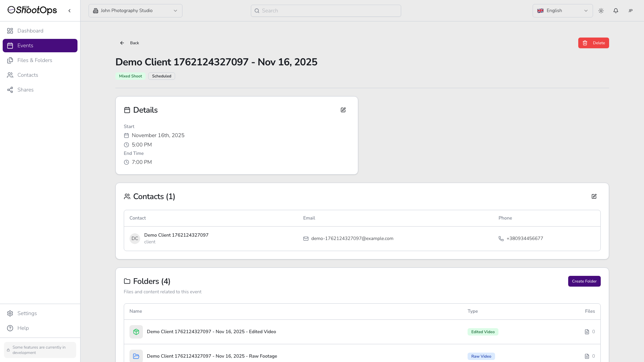Edit event Details with pencil icon
The height and width of the screenshot is (362, 644).
pos(343,110)
